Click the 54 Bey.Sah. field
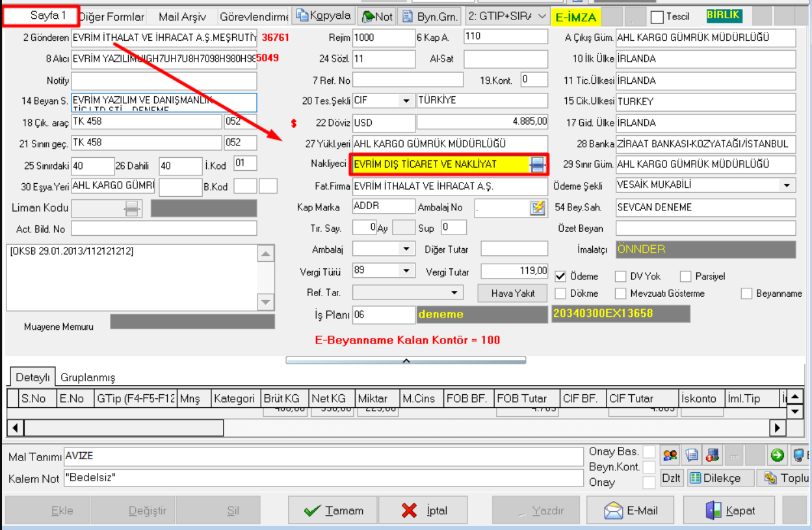This screenshot has width=812, height=530. point(705,208)
